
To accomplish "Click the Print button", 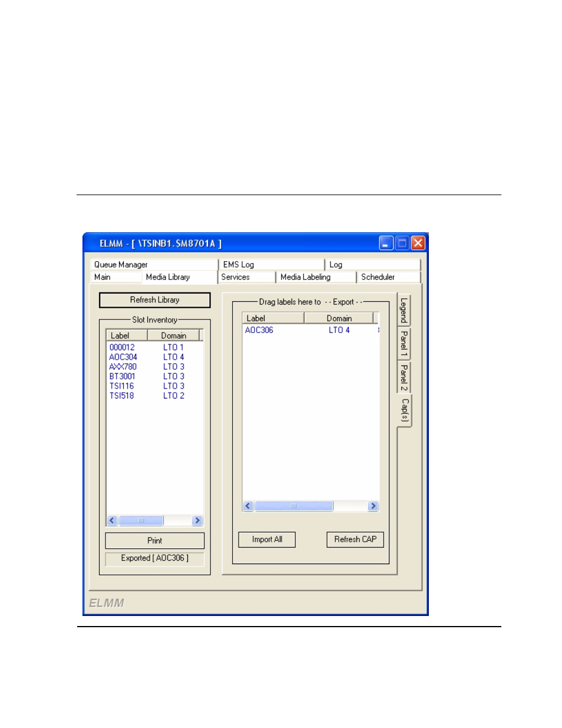I will click(x=155, y=541).
